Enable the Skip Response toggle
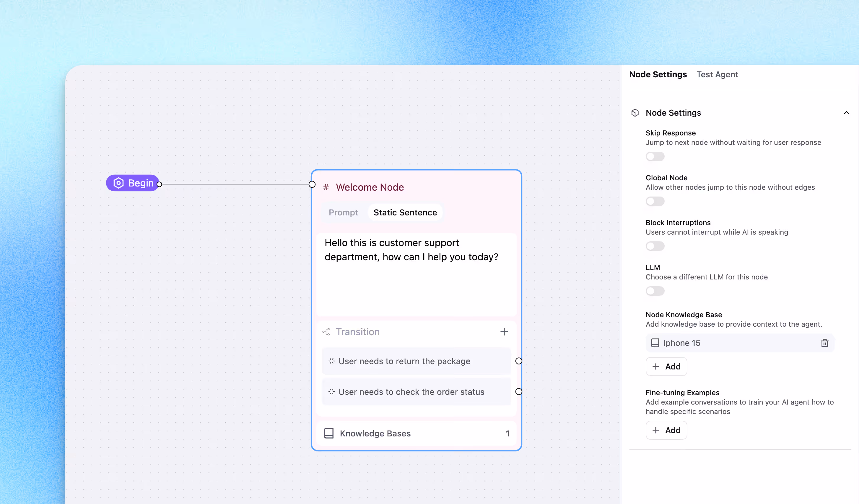 [x=655, y=156]
